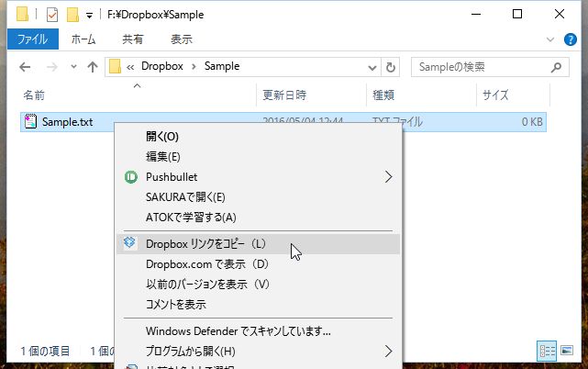
Task: Switch to details view icon in status bar
Action: pyautogui.click(x=547, y=351)
